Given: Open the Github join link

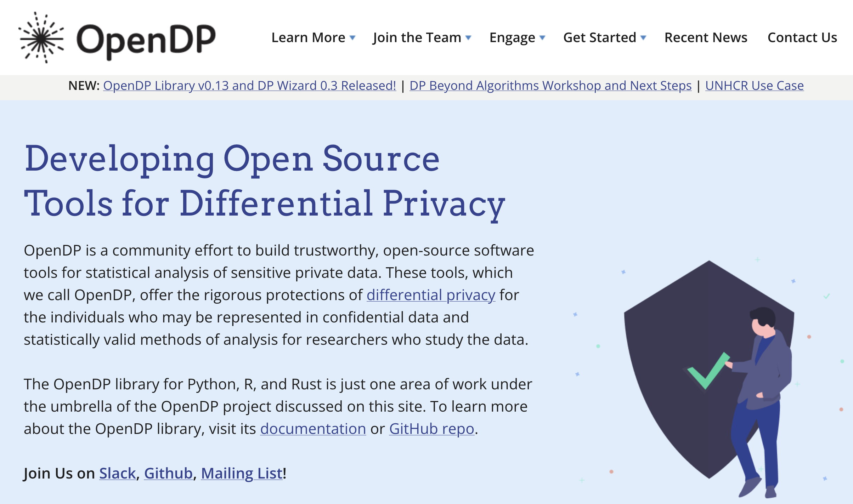Looking at the screenshot, I should click(168, 474).
